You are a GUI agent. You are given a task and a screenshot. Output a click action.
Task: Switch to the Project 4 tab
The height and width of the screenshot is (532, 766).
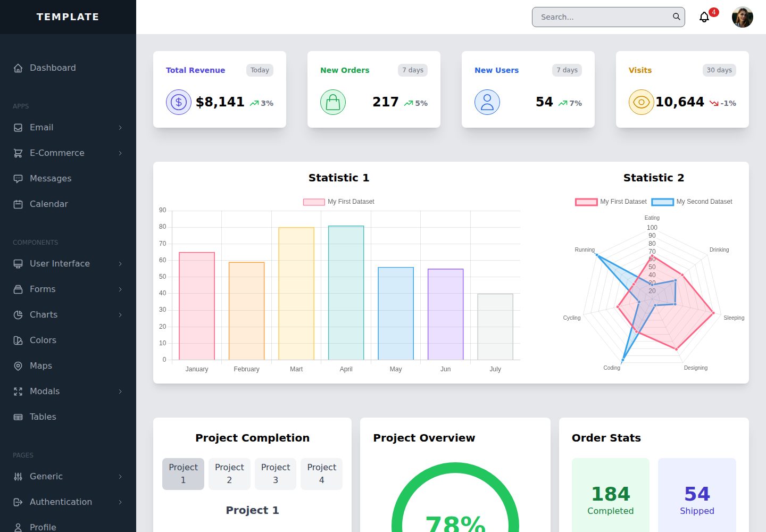321,473
